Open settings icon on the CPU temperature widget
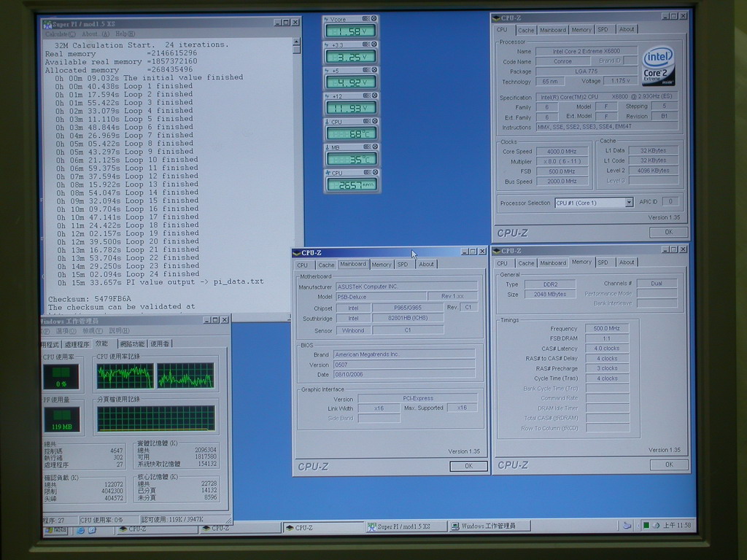747x560 pixels. tap(367, 122)
